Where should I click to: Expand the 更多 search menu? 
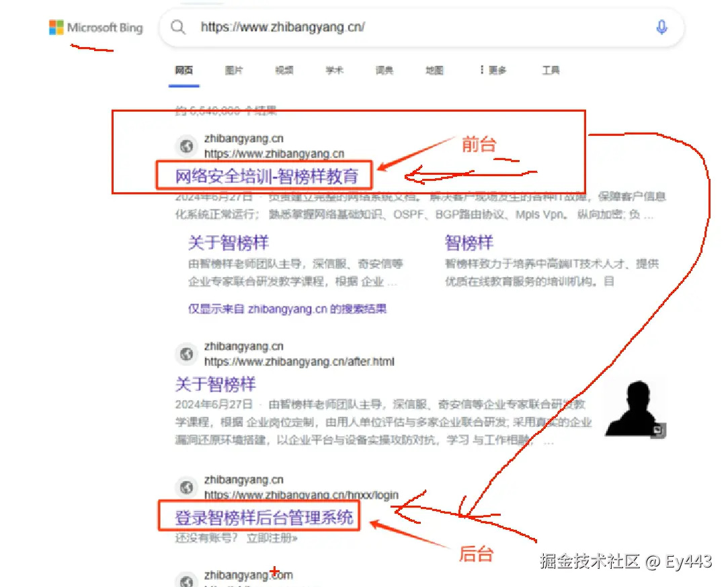coord(493,70)
